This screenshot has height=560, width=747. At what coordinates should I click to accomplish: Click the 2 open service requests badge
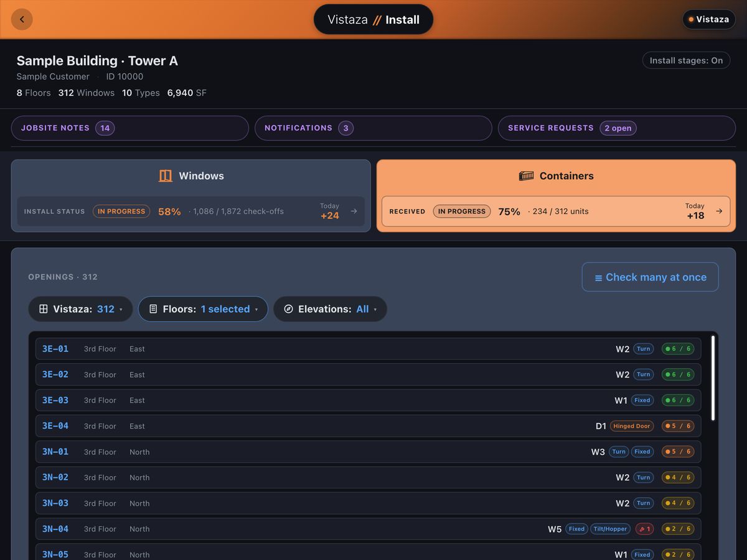[618, 128]
